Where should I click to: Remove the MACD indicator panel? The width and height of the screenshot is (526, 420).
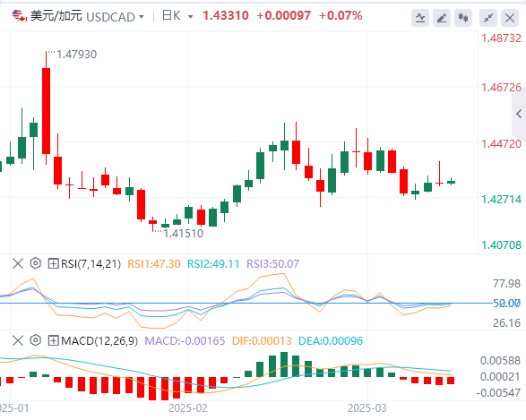coord(18,340)
